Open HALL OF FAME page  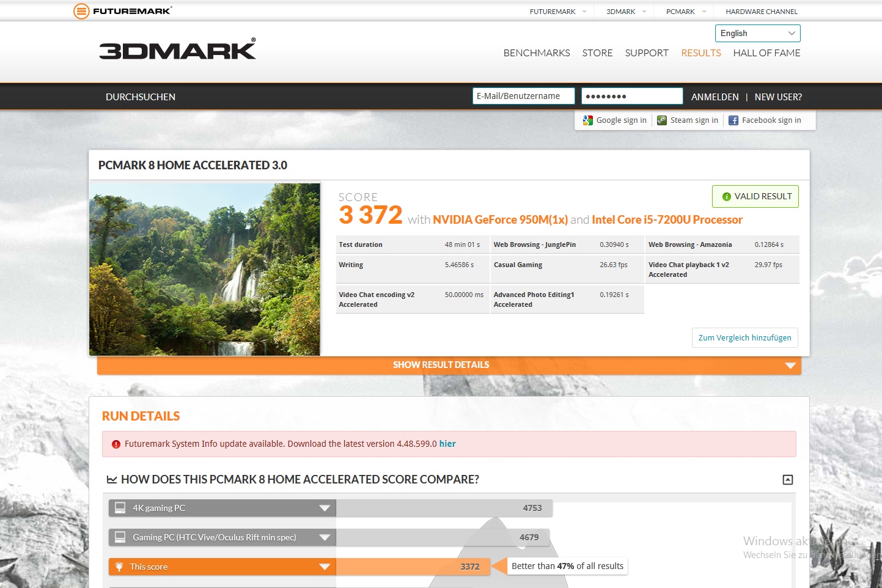coord(766,53)
